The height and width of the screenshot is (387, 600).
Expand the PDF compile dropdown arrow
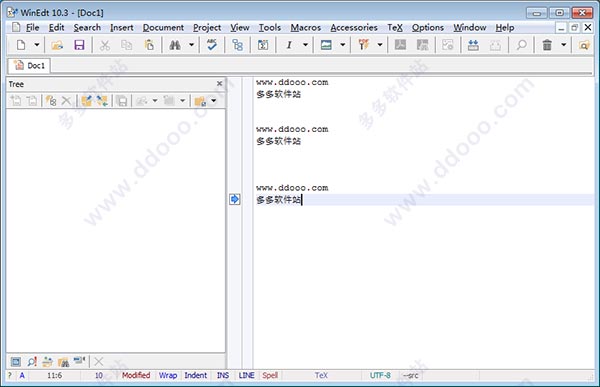pos(380,45)
